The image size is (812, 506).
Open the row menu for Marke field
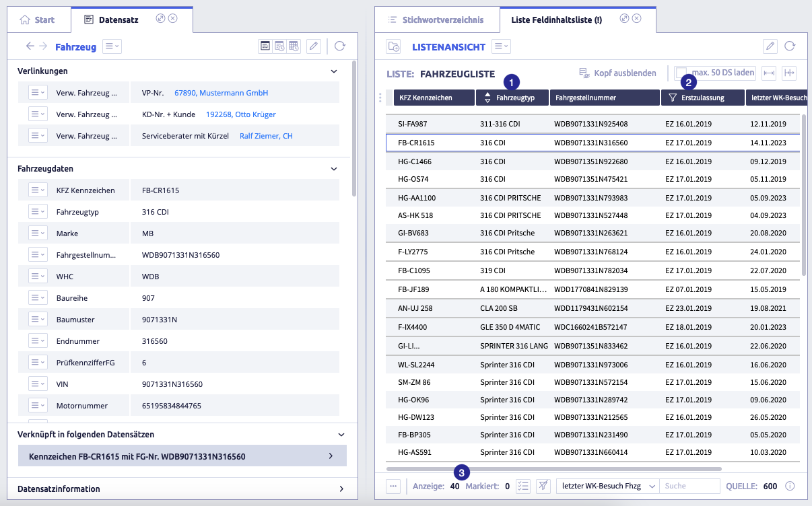coord(38,233)
